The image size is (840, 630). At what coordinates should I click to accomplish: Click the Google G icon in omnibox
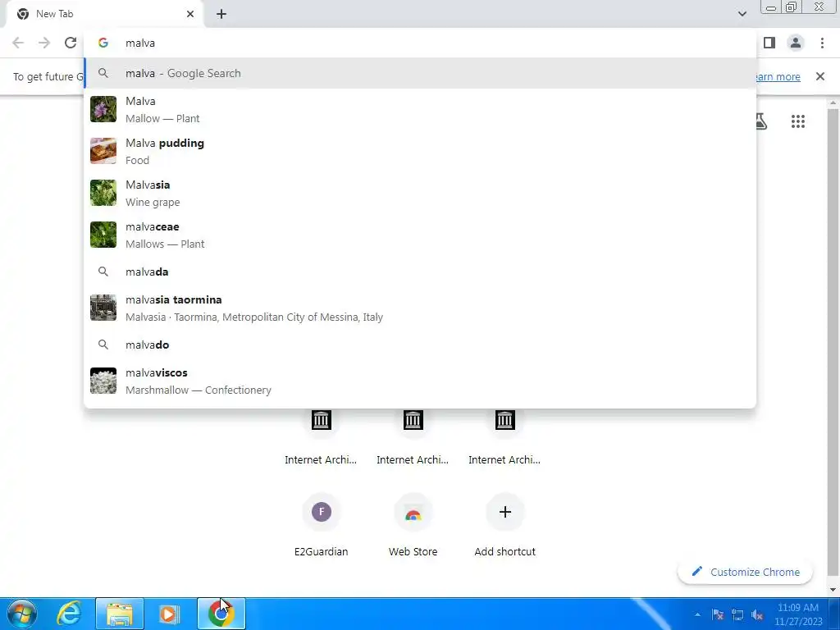(103, 43)
